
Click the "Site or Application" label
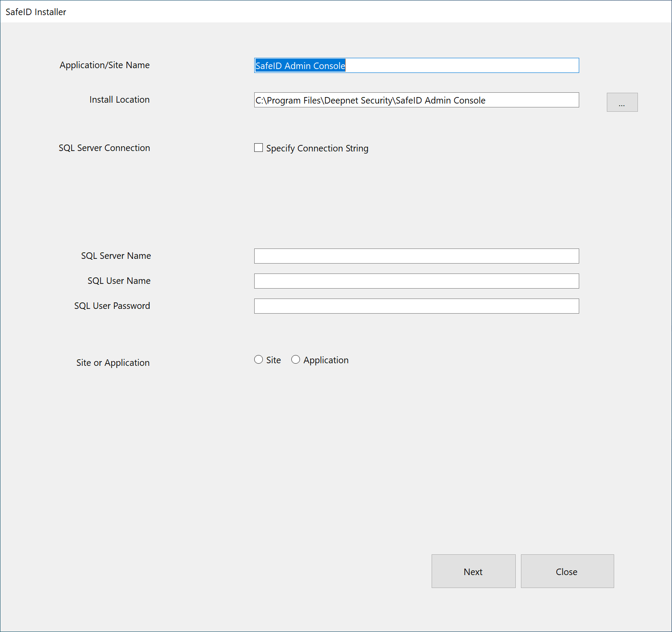point(113,363)
